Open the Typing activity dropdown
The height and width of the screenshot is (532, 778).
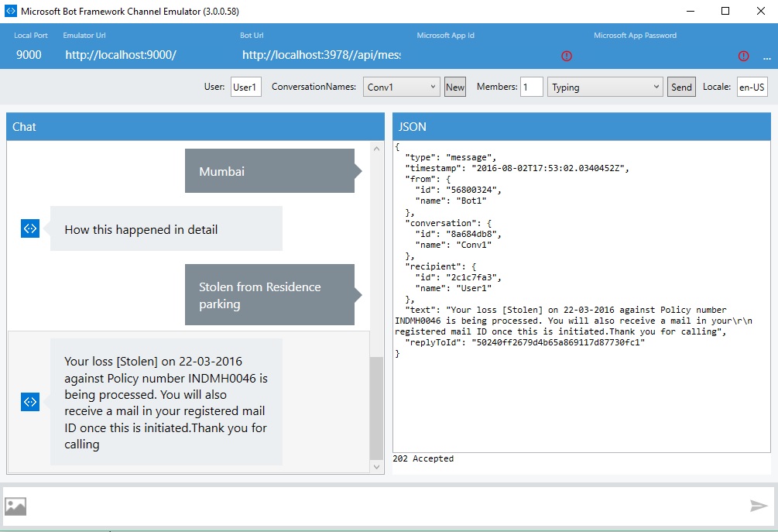pyautogui.click(x=605, y=87)
